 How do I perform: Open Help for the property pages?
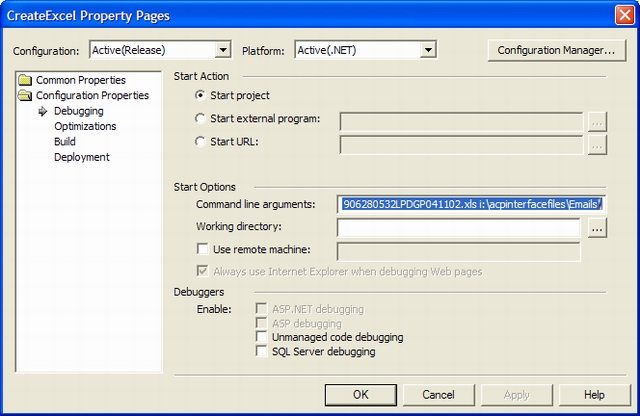click(x=595, y=395)
